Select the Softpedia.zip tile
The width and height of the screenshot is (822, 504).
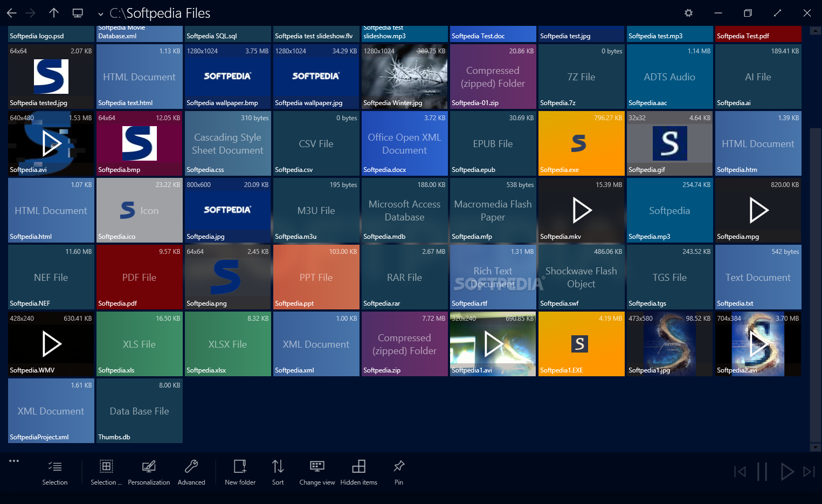point(405,344)
